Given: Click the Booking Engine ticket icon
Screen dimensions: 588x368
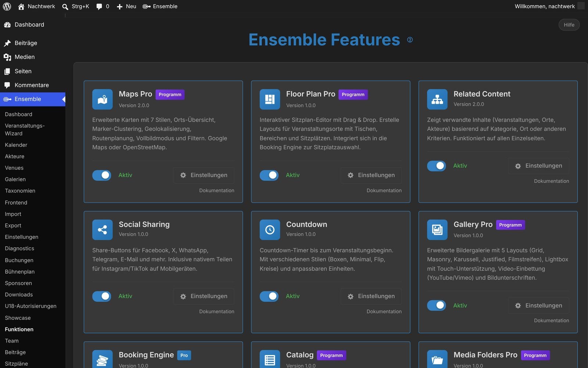Looking at the screenshot, I should (103, 360).
